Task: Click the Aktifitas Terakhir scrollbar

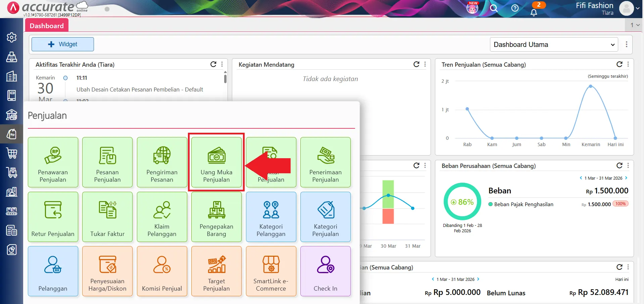Action: [225, 79]
